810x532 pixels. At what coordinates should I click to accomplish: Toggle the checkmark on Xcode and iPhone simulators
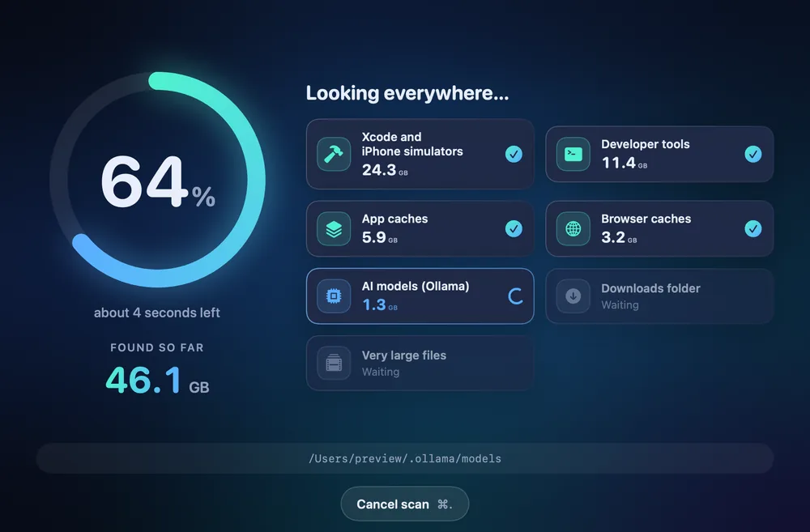pyautogui.click(x=514, y=154)
